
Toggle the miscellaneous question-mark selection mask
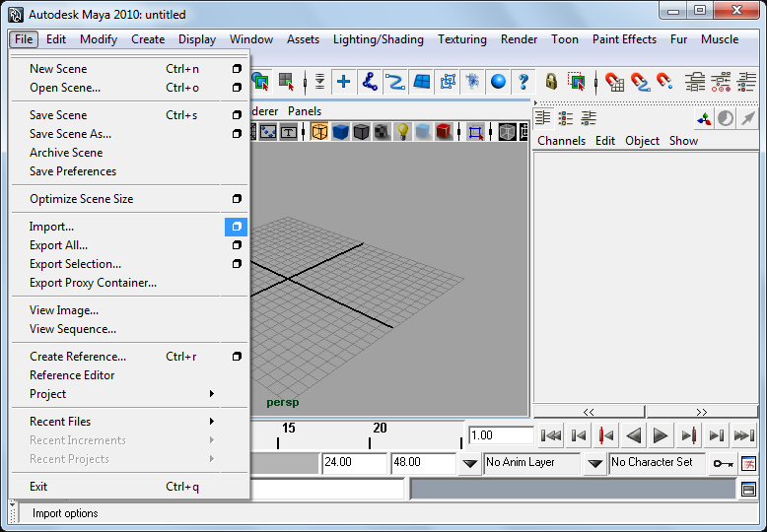point(523,82)
